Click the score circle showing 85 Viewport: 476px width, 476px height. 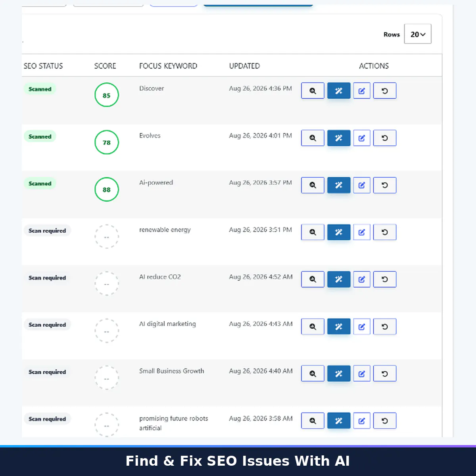[107, 95]
